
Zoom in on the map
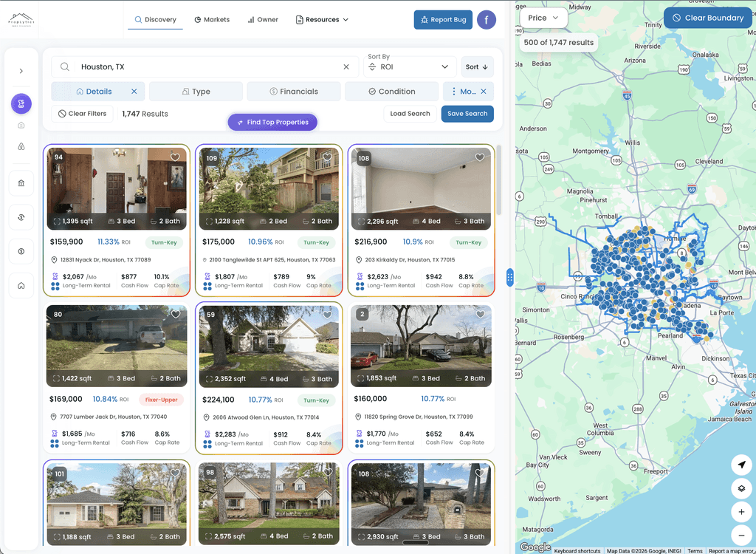[741, 512]
